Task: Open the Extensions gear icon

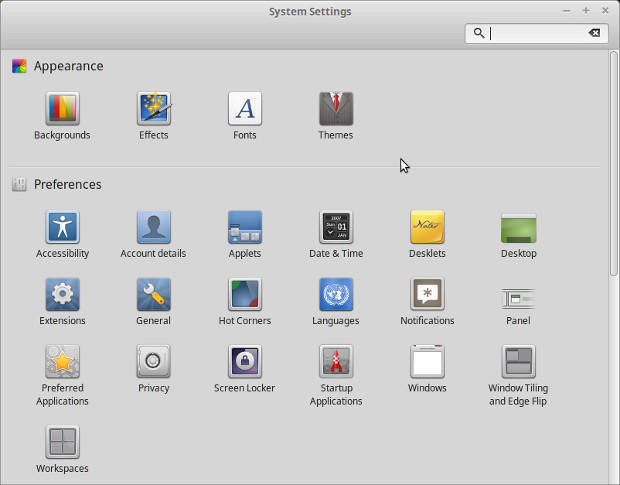Action: click(x=62, y=295)
